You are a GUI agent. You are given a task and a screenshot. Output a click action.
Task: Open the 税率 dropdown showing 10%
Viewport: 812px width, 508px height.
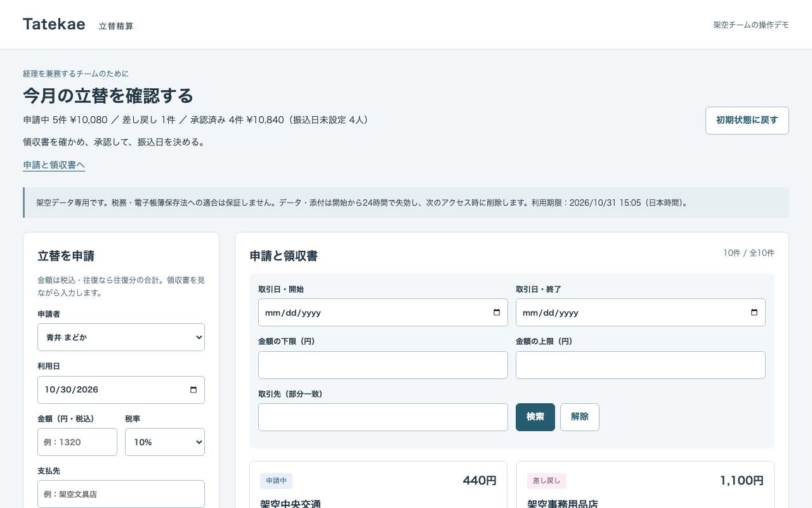[165, 442]
